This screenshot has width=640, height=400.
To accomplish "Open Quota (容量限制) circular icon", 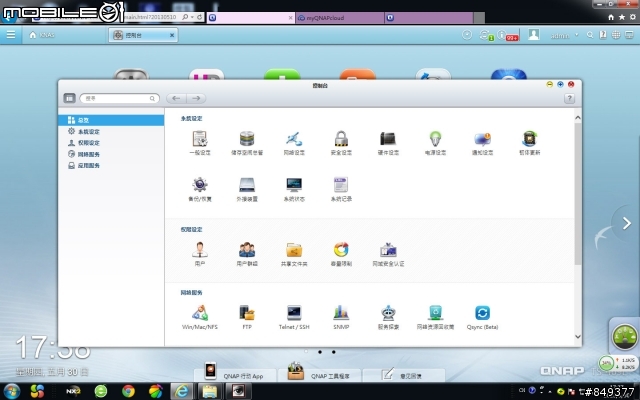I will point(341,250).
